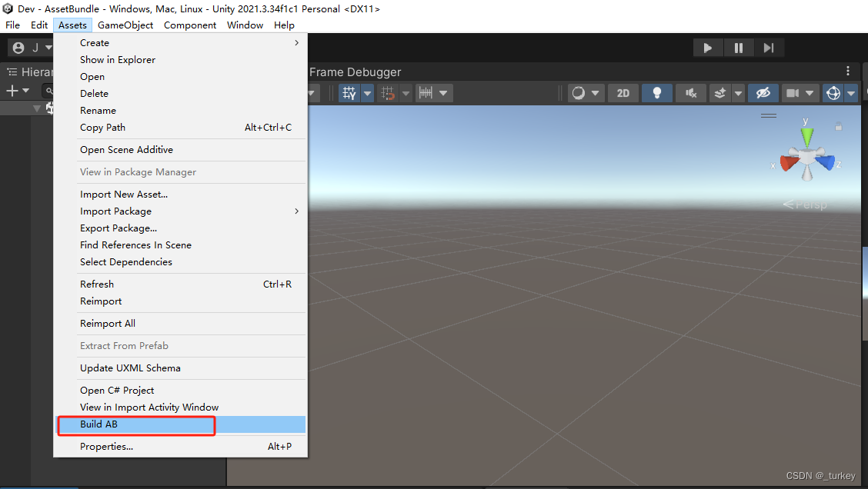Step one frame forward

[769, 47]
